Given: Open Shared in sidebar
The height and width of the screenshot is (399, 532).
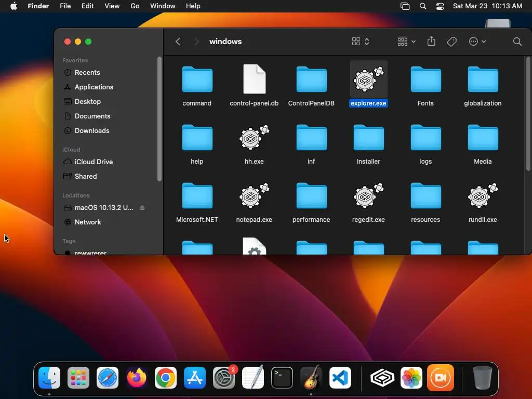Looking at the screenshot, I should click(x=86, y=177).
